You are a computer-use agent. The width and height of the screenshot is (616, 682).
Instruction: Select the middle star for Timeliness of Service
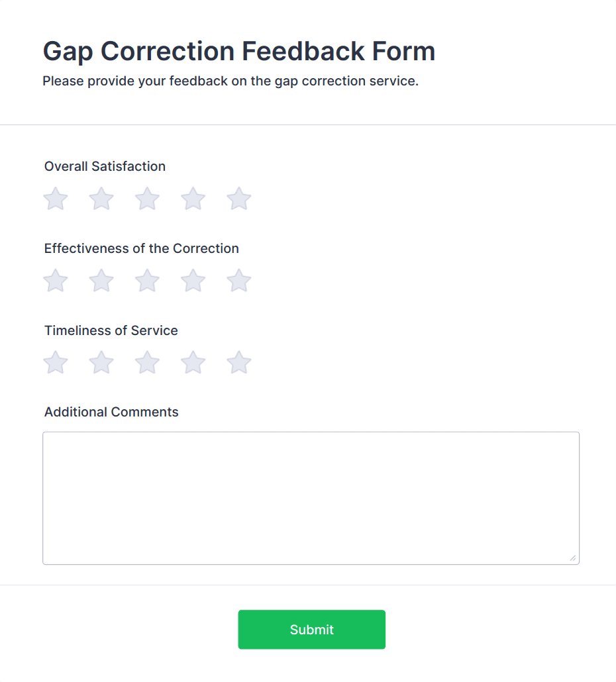(147, 362)
